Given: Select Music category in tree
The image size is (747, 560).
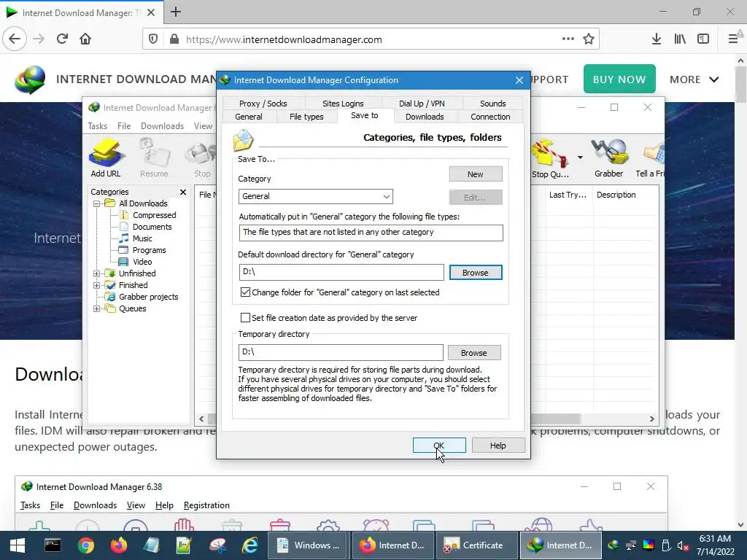Looking at the screenshot, I should point(142,238).
